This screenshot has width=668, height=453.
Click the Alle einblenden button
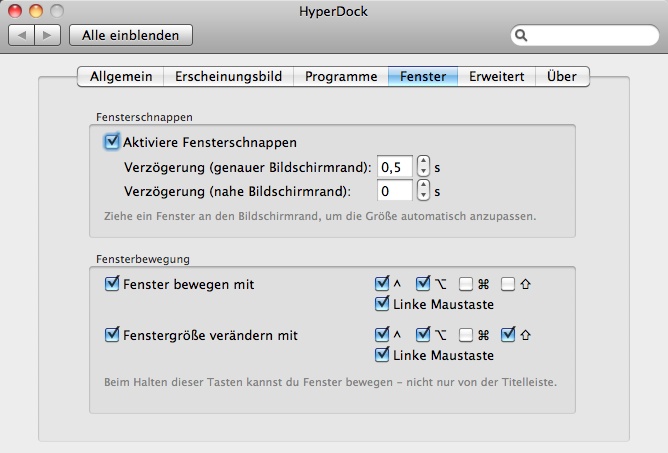tap(131, 35)
